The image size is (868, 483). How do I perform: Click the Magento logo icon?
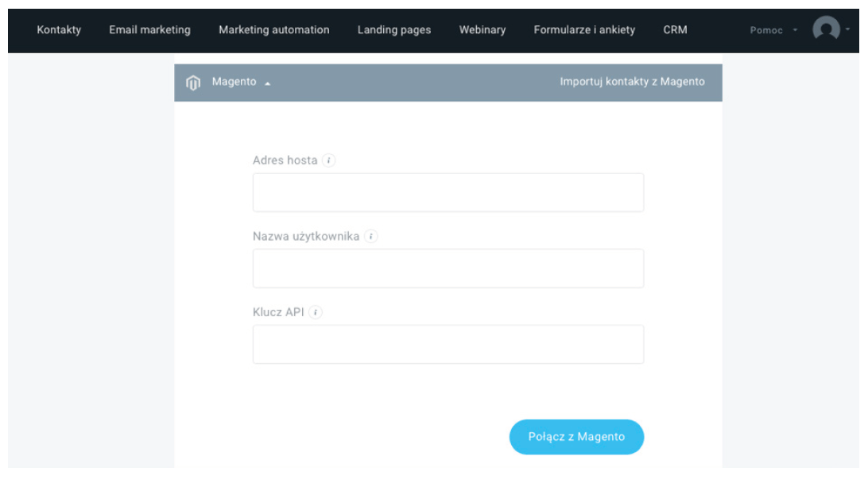192,83
